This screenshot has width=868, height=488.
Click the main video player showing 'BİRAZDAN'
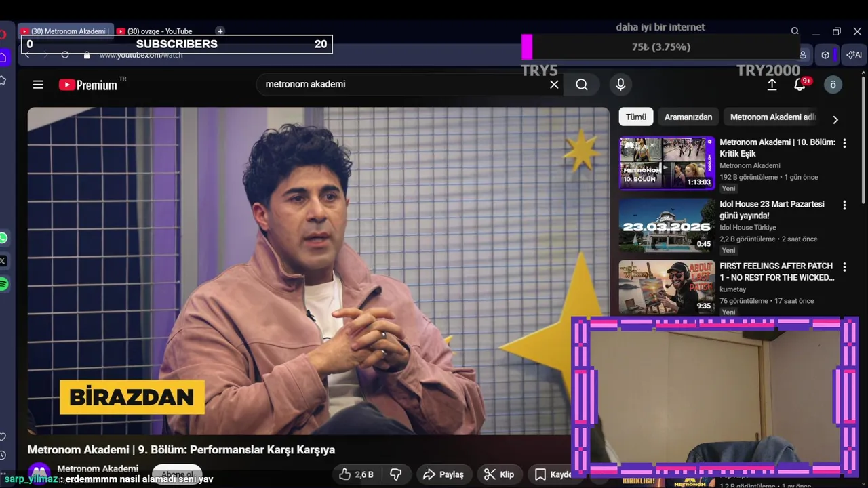[x=319, y=271]
